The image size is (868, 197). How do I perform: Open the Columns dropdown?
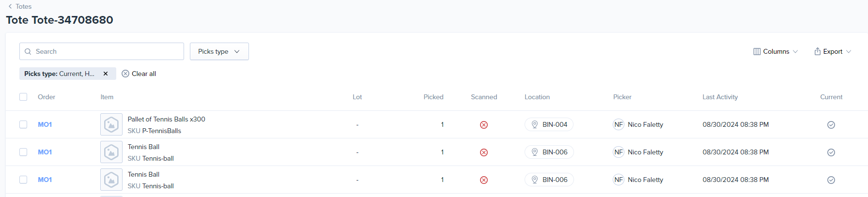pos(775,51)
